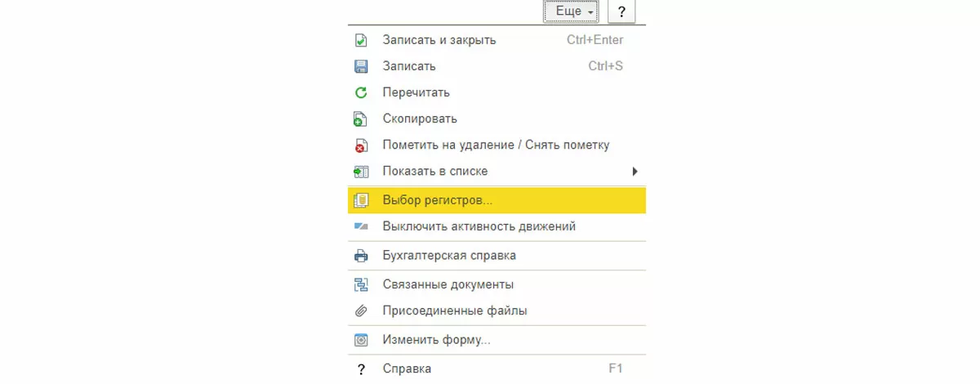Viewport: 980px width, 384px height.
Task: Expand the Показать в списке submenu arrow
Action: click(635, 171)
